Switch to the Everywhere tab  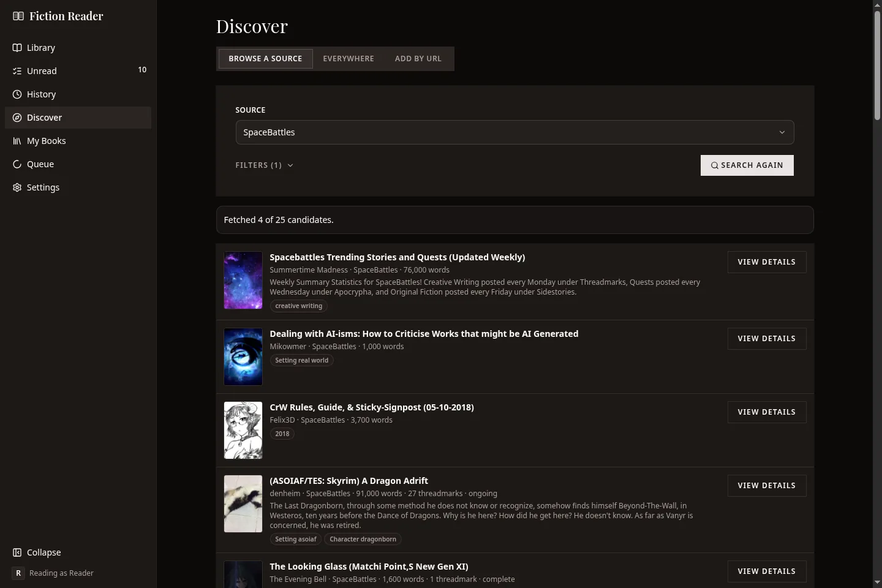point(349,59)
